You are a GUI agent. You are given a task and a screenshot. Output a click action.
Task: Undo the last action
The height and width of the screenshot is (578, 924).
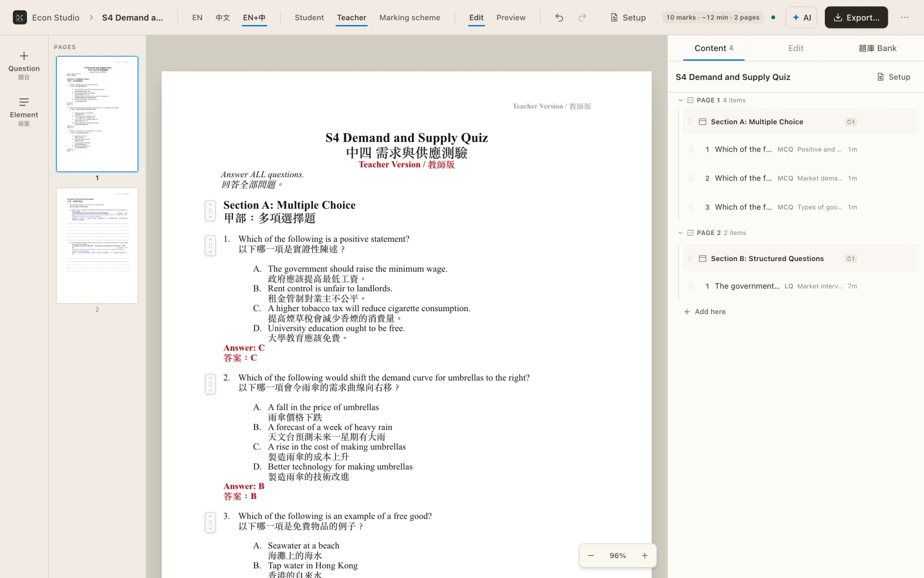[559, 17]
